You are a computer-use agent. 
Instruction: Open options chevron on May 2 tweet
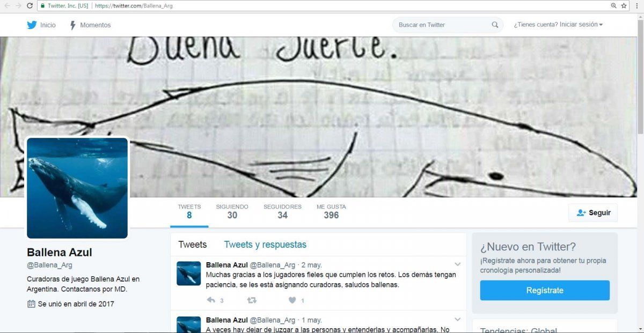point(457,264)
